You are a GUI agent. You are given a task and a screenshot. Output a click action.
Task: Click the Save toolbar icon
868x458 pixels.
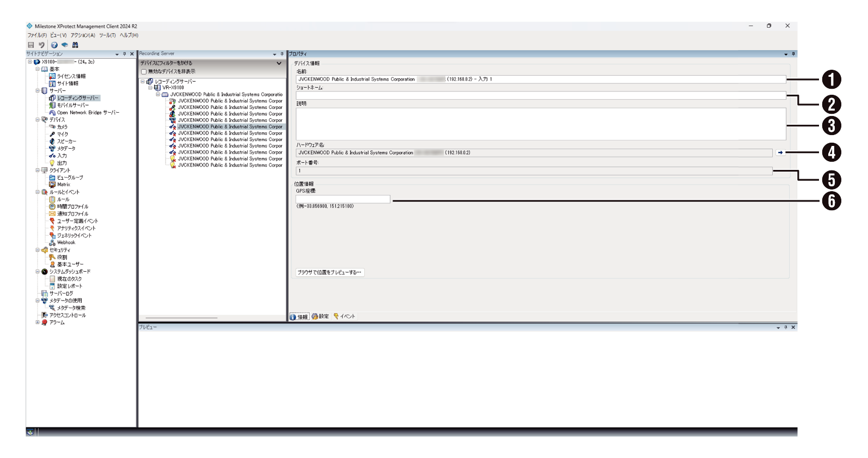click(x=31, y=45)
